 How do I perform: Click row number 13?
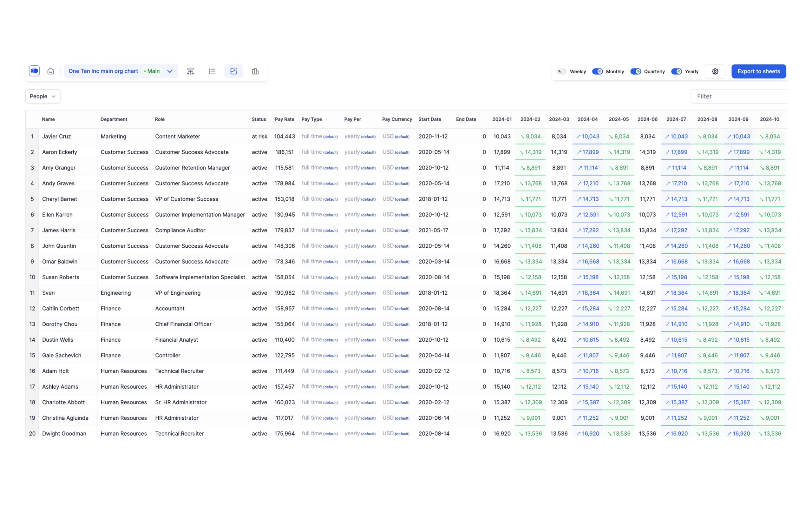[x=32, y=324]
